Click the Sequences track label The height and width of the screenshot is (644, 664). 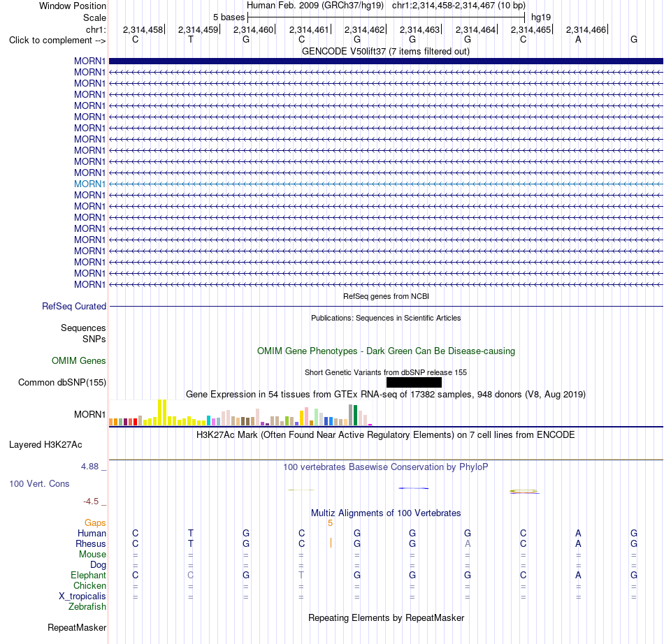pyautogui.click(x=83, y=328)
